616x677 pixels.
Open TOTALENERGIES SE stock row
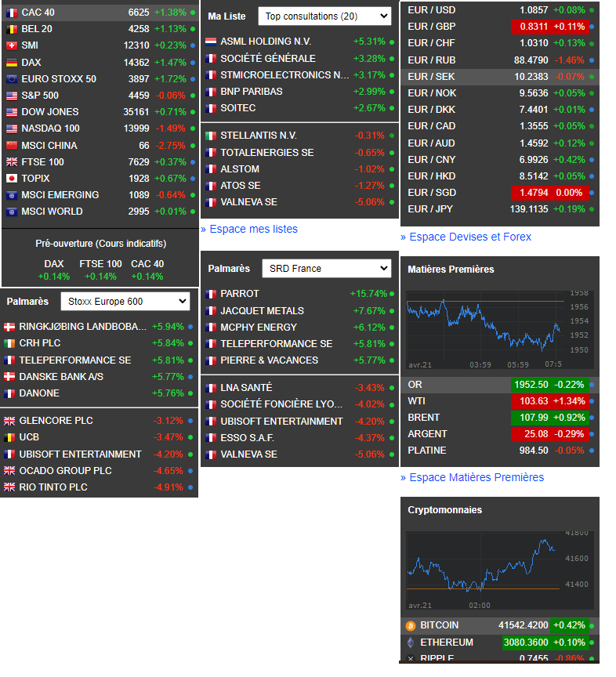(x=300, y=153)
